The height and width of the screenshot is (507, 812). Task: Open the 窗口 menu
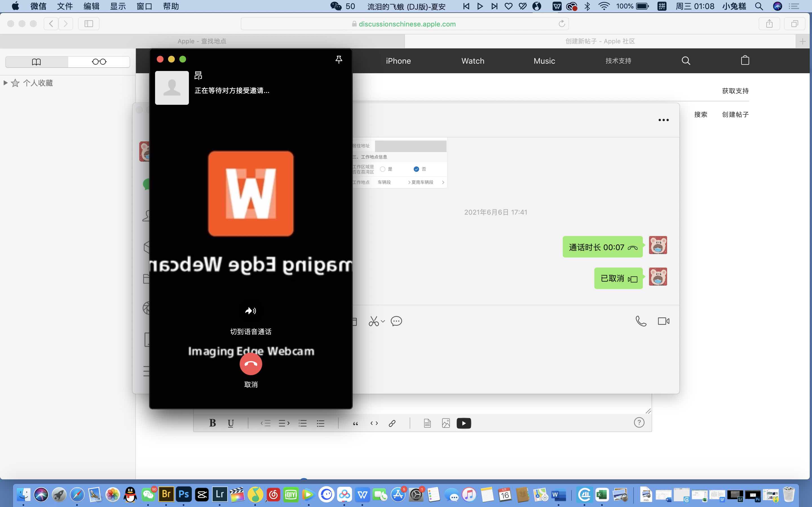(144, 6)
